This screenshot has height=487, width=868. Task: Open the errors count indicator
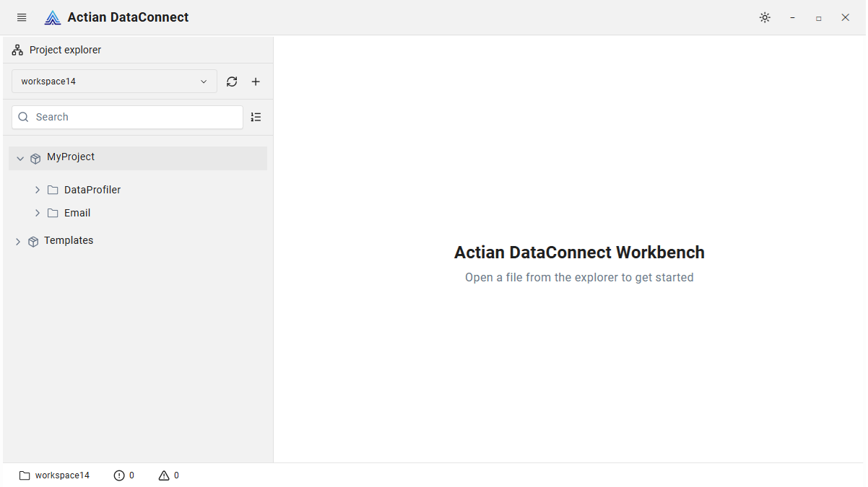pyautogui.click(x=124, y=475)
